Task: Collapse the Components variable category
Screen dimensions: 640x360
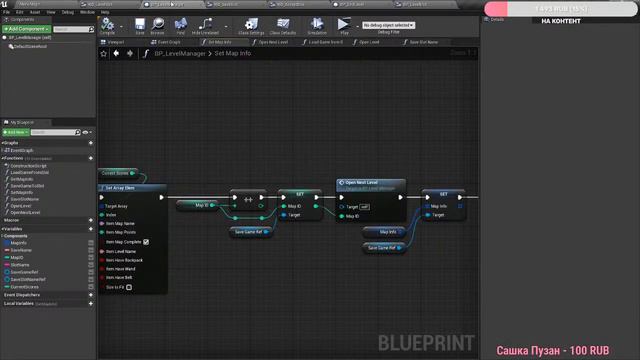Action: click(x=2, y=236)
